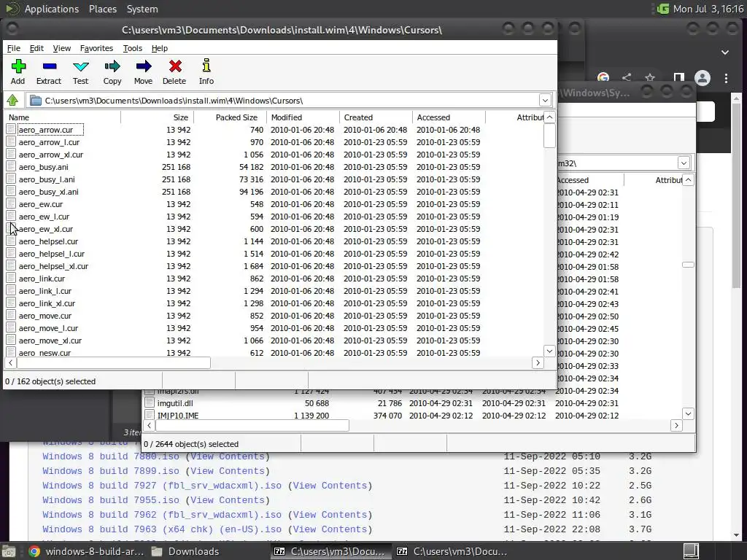The height and width of the screenshot is (560, 747).
Task: Click scroll-right arrow in Cursors file list
Action: pos(538,363)
